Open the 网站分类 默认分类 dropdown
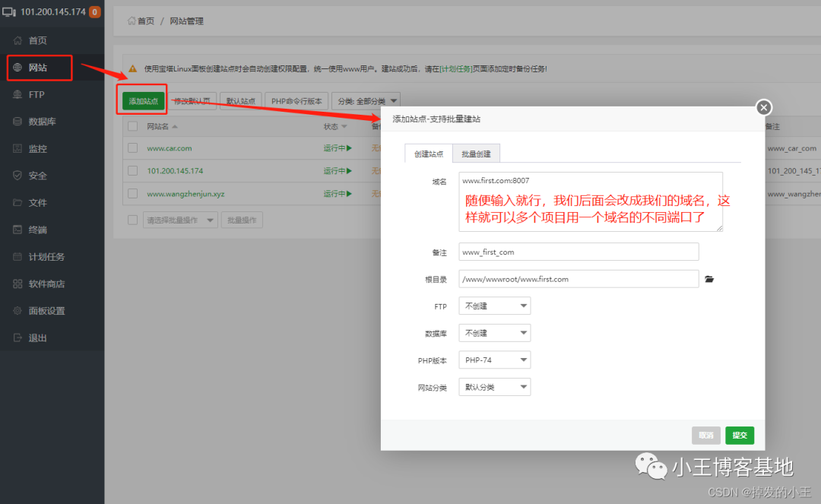The image size is (821, 504). click(x=495, y=387)
